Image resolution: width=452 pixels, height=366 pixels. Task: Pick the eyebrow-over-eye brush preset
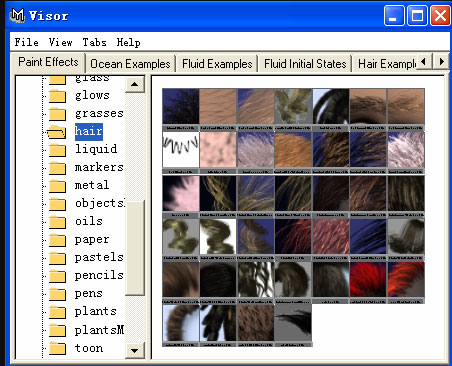pyautogui.click(x=368, y=106)
